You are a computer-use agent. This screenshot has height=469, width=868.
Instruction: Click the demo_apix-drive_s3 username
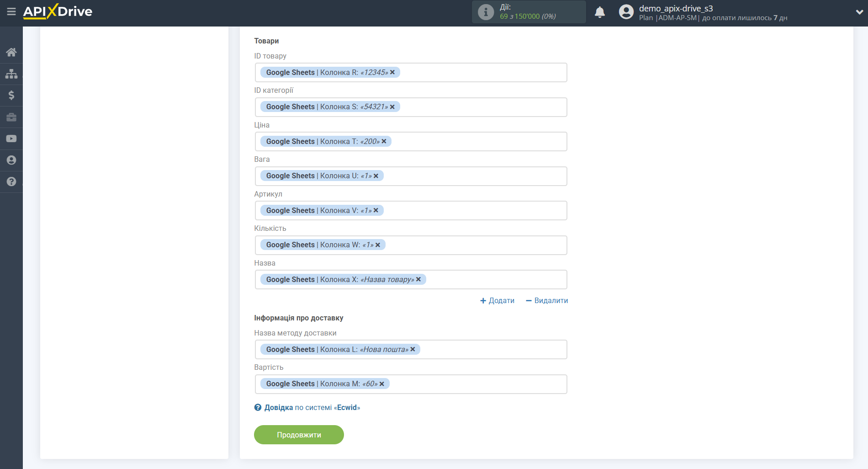(x=676, y=8)
